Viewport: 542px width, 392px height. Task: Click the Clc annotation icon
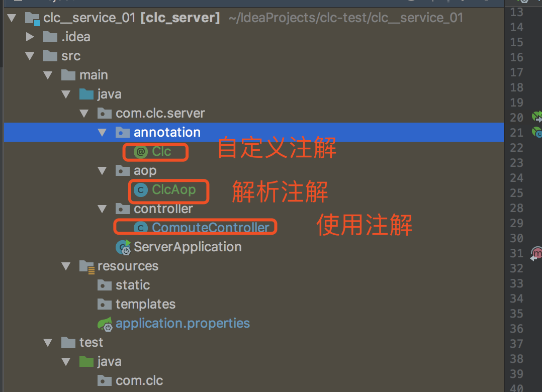(141, 152)
